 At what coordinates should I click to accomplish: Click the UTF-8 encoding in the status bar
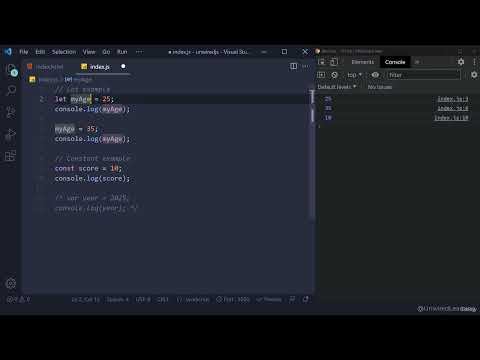143,299
